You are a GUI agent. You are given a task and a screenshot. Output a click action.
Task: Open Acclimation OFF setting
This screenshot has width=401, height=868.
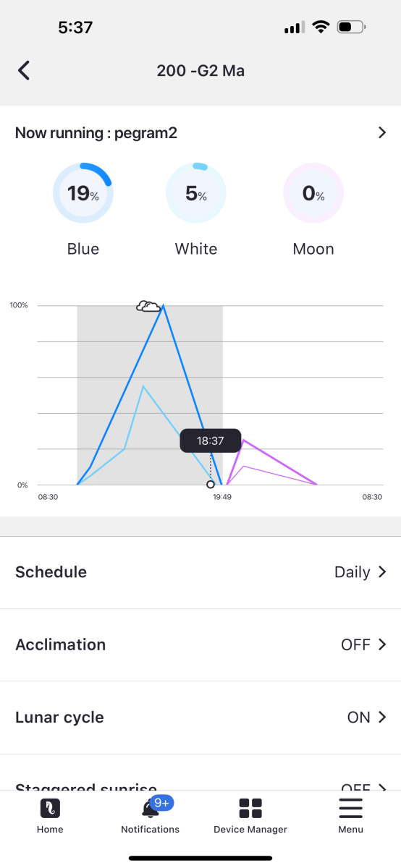click(200, 644)
